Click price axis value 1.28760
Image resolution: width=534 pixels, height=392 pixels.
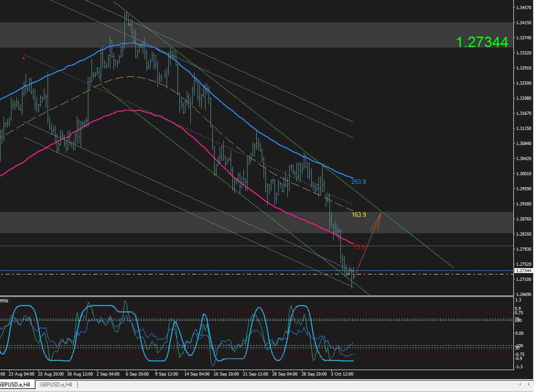coord(524,219)
